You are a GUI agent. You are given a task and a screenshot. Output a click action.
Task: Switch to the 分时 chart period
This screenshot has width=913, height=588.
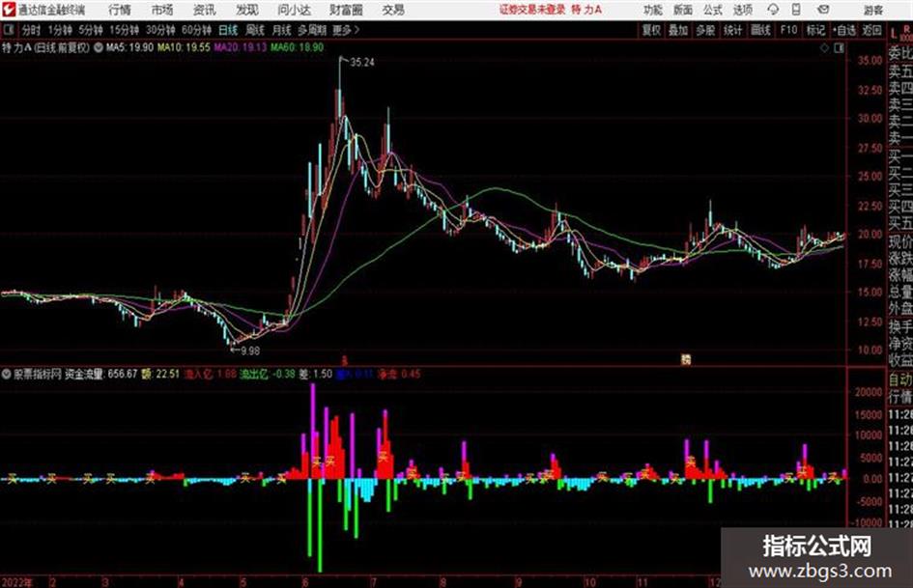pyautogui.click(x=32, y=30)
